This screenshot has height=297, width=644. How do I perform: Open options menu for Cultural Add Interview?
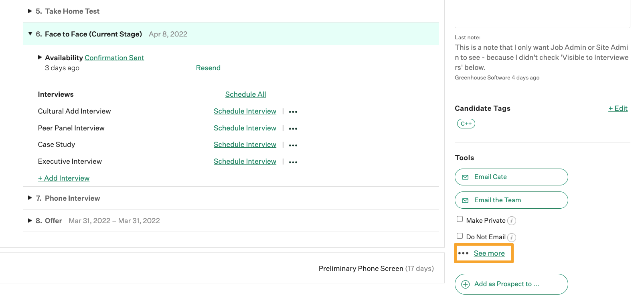click(x=293, y=112)
